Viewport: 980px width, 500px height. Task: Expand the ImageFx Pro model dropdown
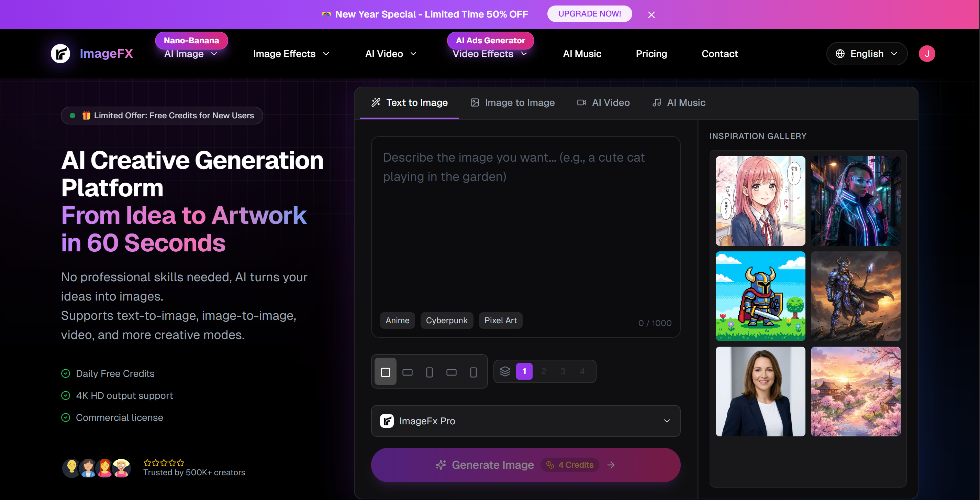525,421
